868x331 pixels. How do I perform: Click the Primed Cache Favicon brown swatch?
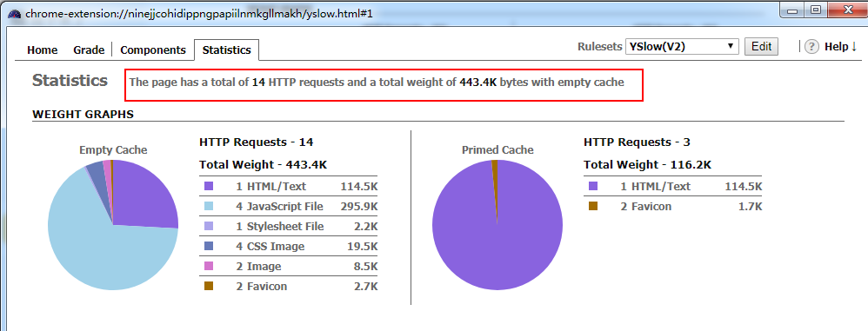point(593,206)
